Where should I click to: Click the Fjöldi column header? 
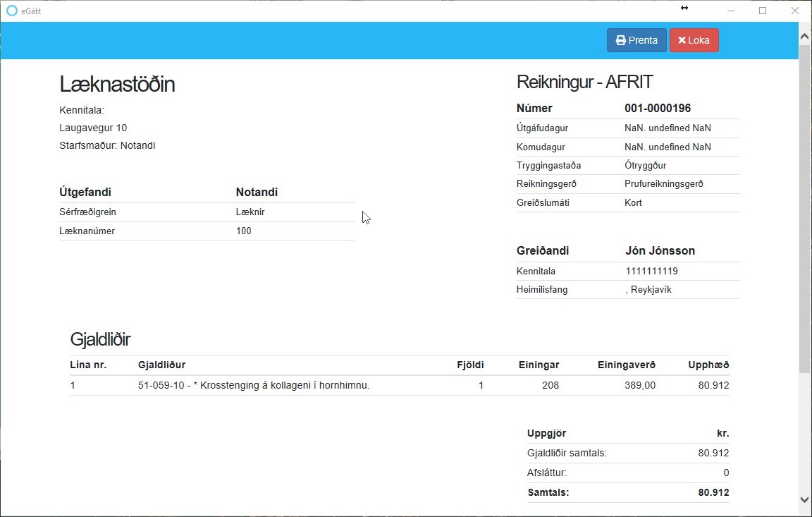coord(470,365)
